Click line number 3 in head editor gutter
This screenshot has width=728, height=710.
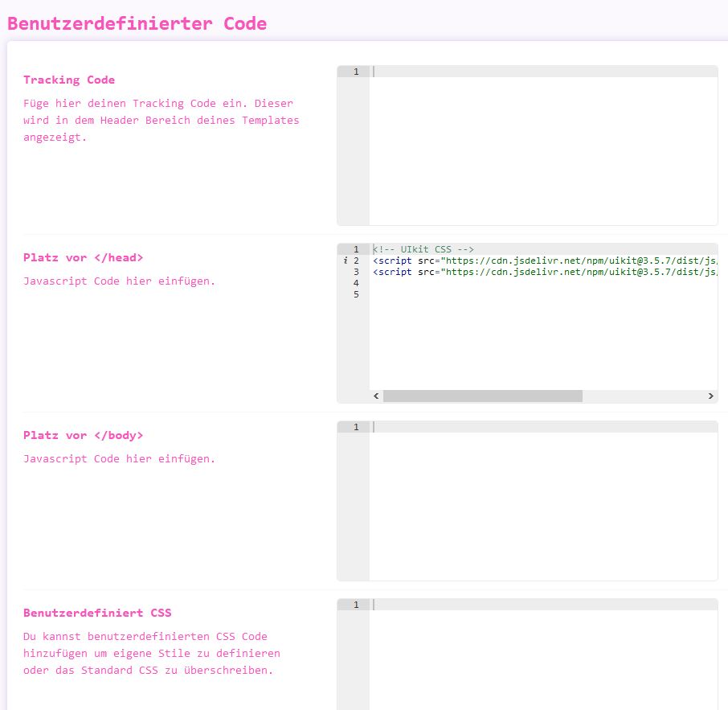pyautogui.click(x=356, y=272)
